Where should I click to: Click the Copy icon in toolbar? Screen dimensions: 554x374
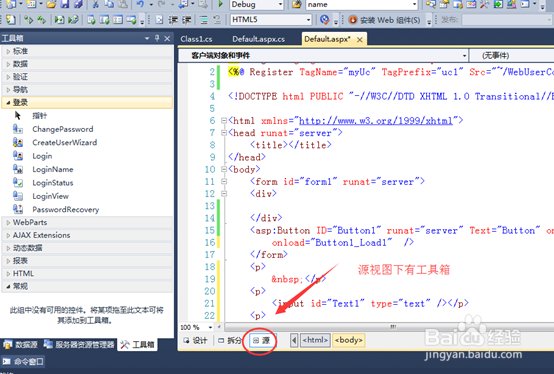point(109,4)
